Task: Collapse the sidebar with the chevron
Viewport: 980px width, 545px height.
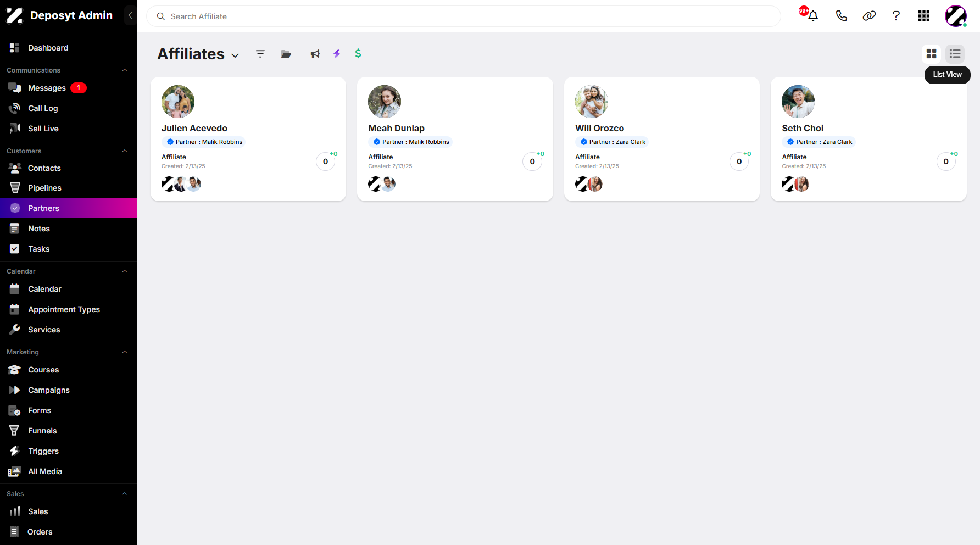Action: pyautogui.click(x=130, y=15)
